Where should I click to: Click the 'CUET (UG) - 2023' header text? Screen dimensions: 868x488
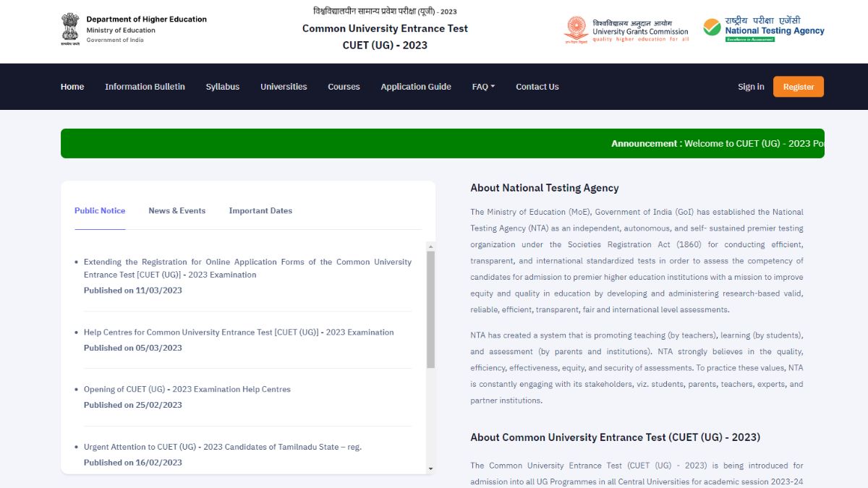(385, 46)
